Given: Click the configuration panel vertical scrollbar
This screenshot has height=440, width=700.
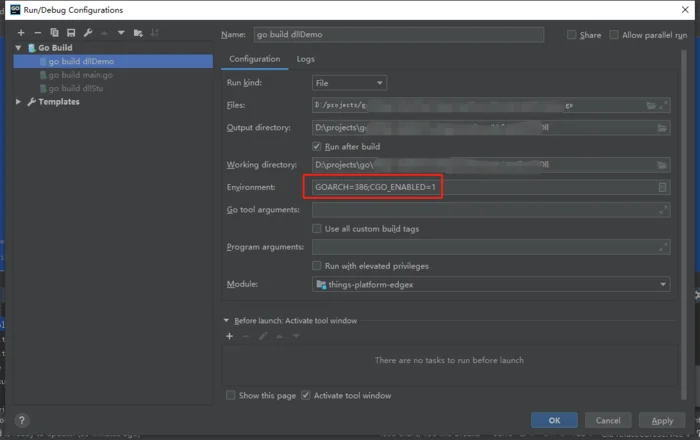Looking at the screenshot, I should tap(683, 223).
